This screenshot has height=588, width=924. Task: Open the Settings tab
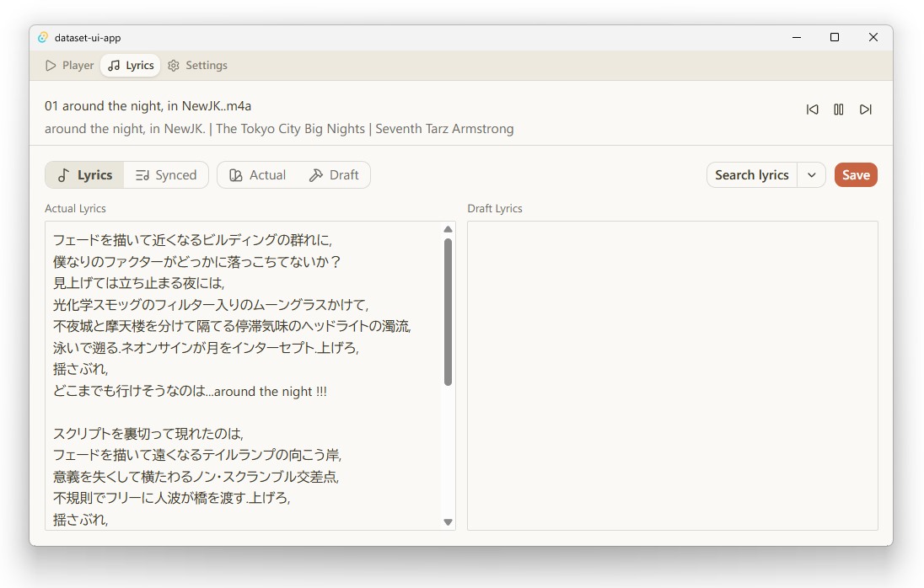(x=197, y=66)
